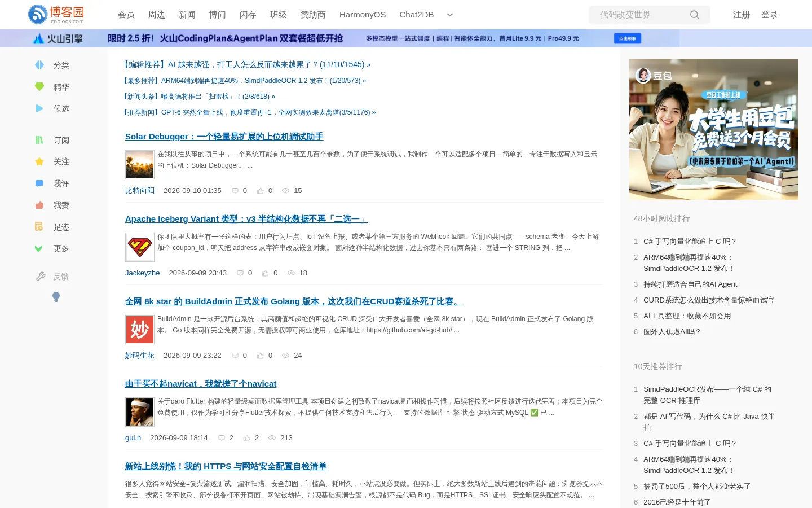Open Solar Debugger author avatar thumbnail
The height and width of the screenshot is (508, 812).
(140, 165)
